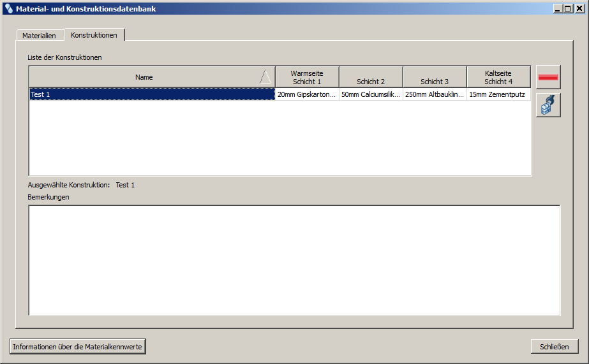Click the 250mm Altbauklinker cell
The width and height of the screenshot is (589, 364).
pyautogui.click(x=435, y=94)
